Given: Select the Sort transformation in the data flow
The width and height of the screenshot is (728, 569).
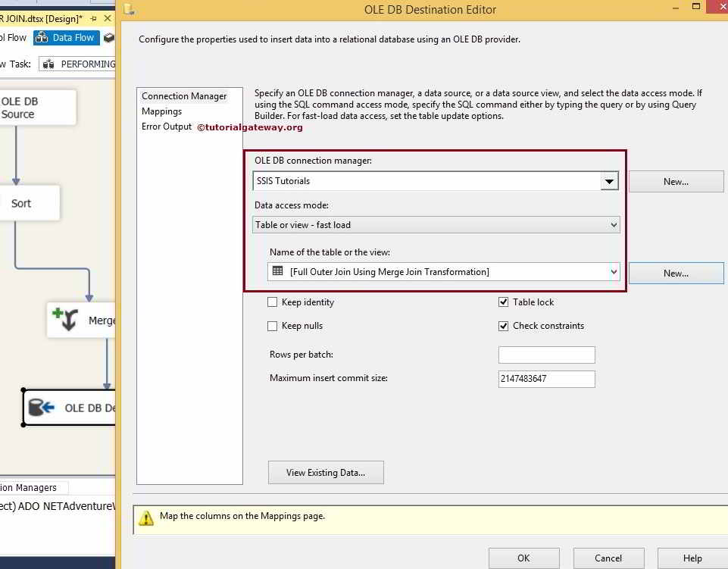Looking at the screenshot, I should click(x=20, y=202).
